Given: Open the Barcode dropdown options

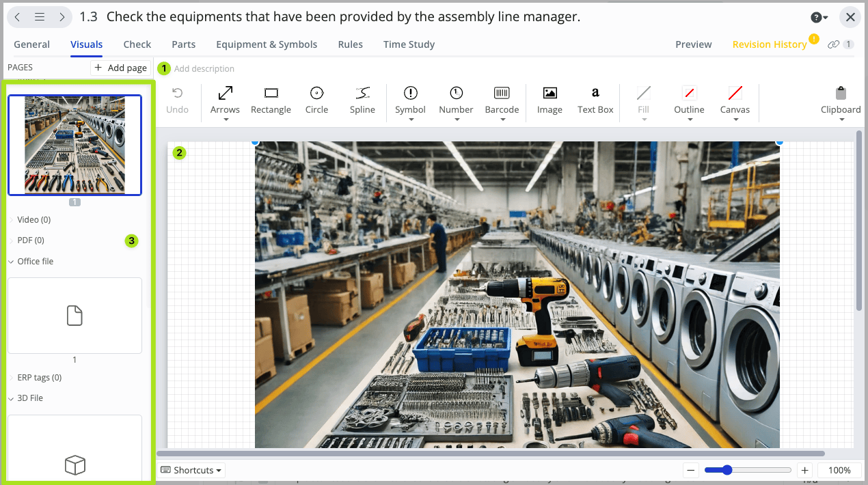Looking at the screenshot, I should (x=502, y=120).
